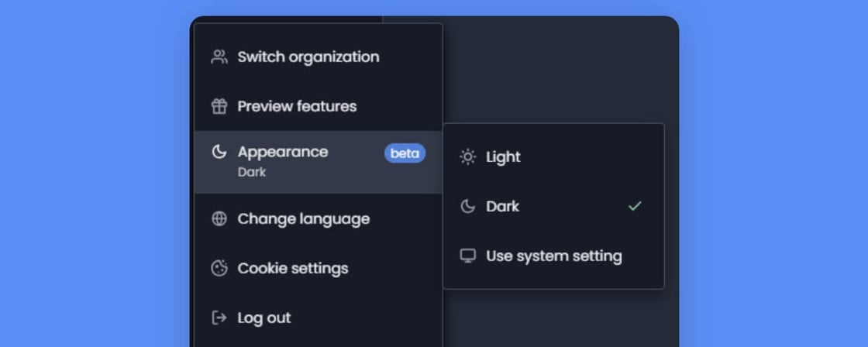Viewport: 868px width, 347px height.
Task: Open the Change language option
Action: point(303,218)
